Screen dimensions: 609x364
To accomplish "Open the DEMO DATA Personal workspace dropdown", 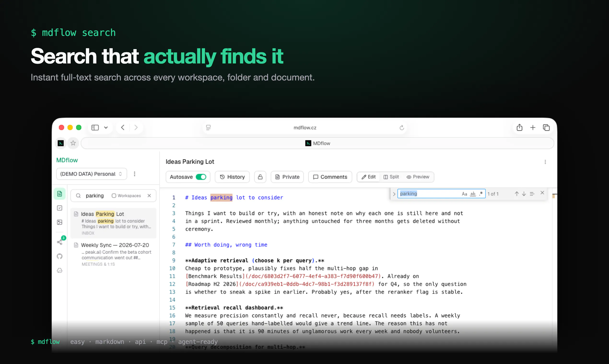I will click(x=92, y=174).
